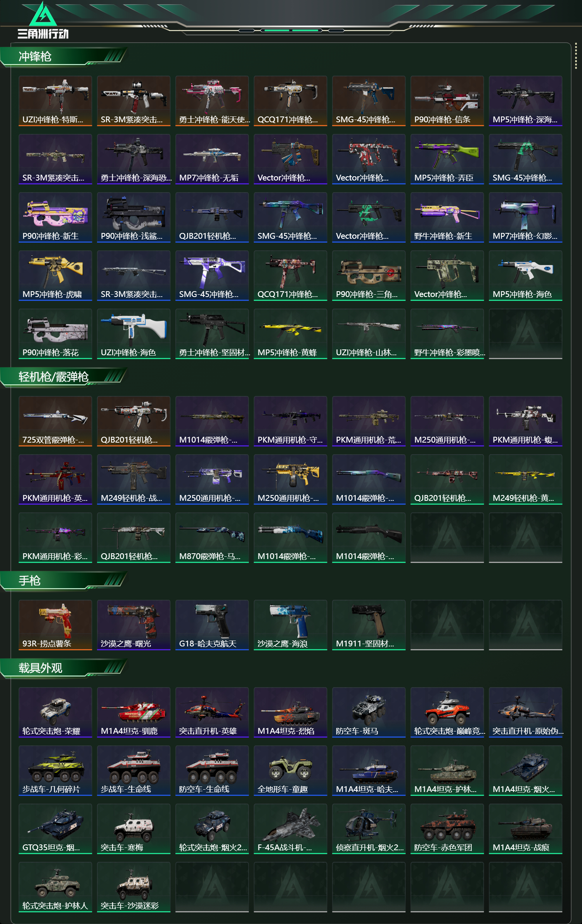Choose the 93R-捞点薯条 pistol skin
The image size is (582, 924).
(55, 625)
